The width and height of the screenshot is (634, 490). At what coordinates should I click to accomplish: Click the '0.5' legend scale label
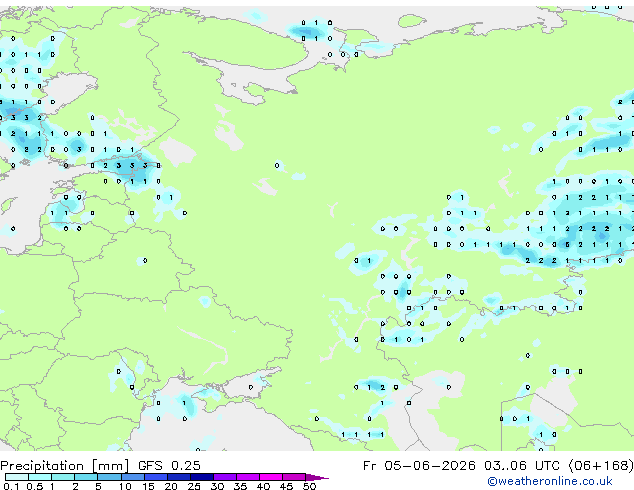(35, 486)
